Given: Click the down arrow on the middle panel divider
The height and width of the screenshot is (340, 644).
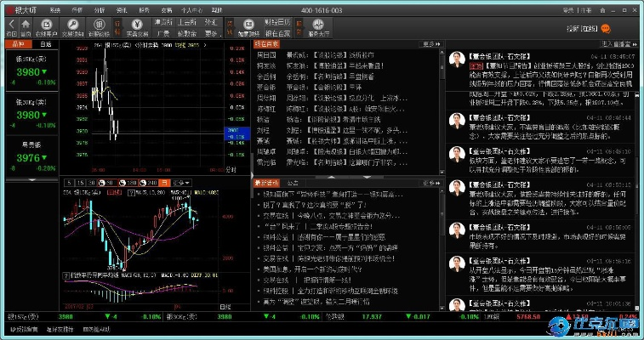Looking at the screenshot, I should pos(367,177).
